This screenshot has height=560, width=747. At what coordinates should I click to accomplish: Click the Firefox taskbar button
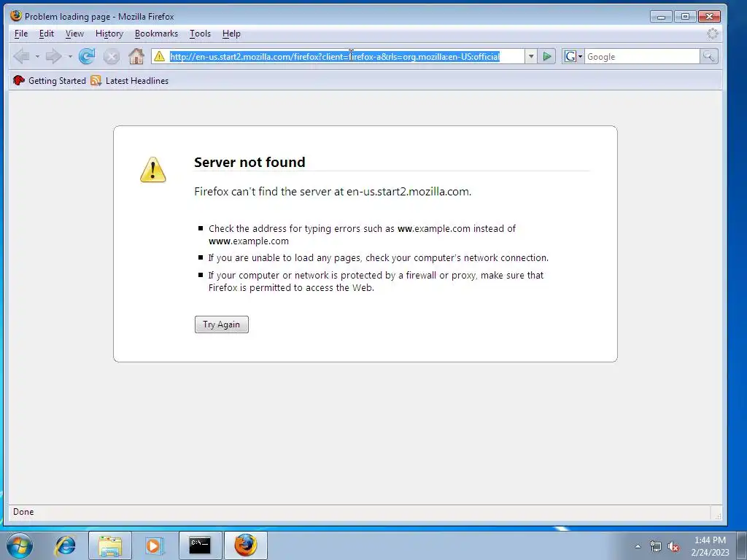coord(245,545)
